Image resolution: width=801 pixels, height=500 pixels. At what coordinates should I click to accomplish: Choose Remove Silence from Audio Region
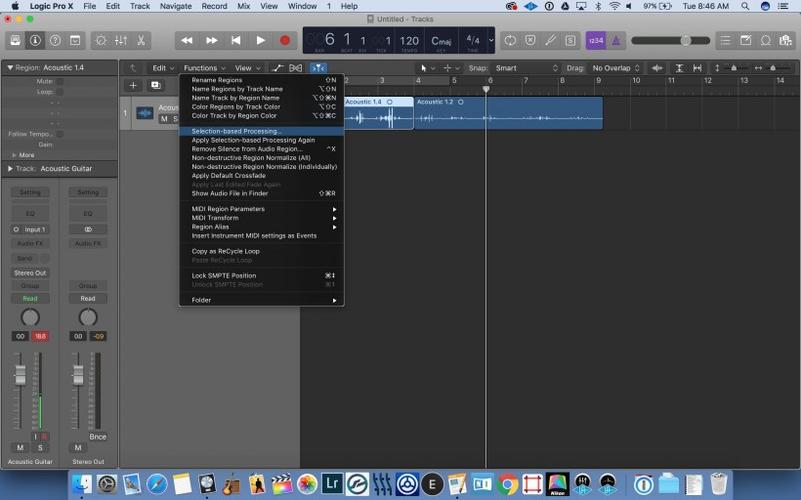[x=262, y=149]
